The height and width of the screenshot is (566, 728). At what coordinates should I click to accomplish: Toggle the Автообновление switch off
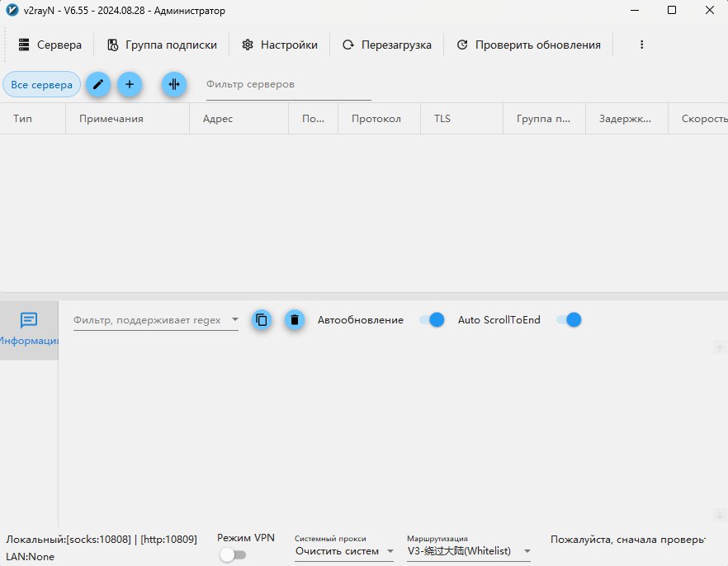coord(432,320)
